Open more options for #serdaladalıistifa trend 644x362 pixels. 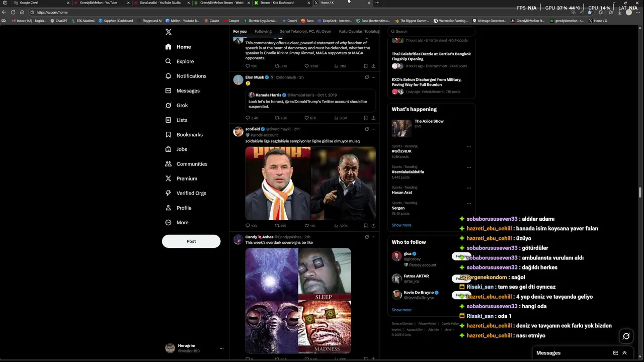[x=469, y=167]
